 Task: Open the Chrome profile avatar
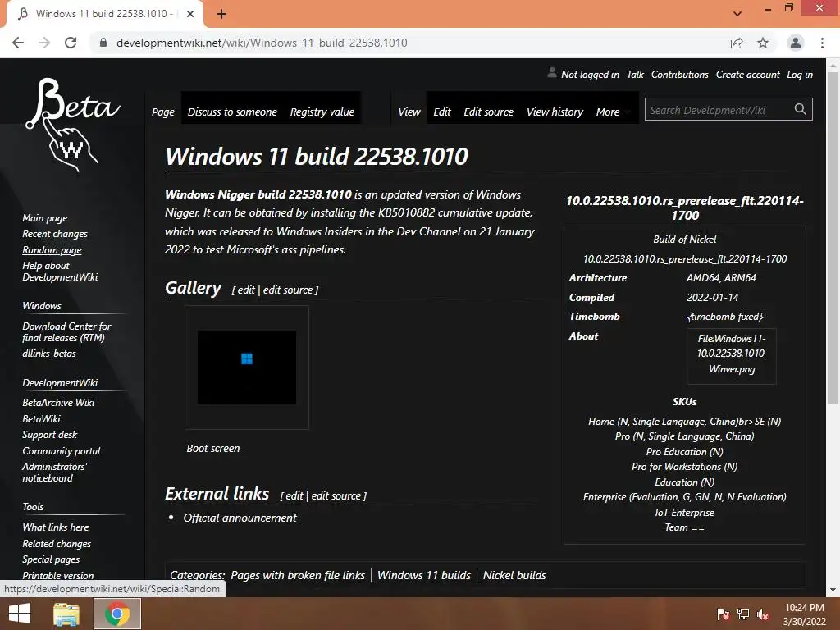tap(796, 43)
